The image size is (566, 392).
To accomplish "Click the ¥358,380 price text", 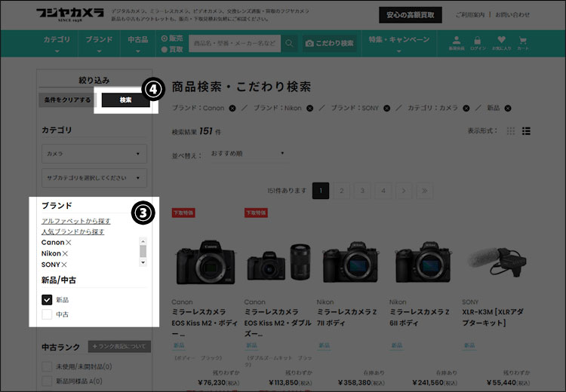I will tap(361, 383).
